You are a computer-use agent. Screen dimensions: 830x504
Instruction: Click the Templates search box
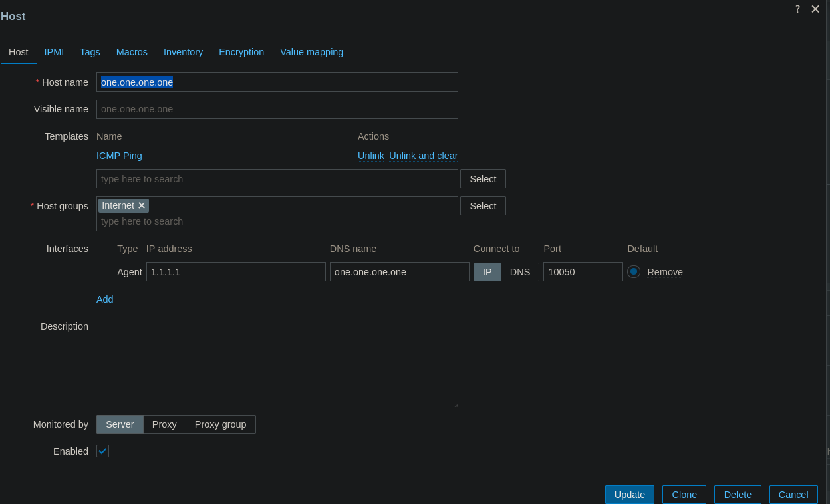pyautogui.click(x=277, y=179)
